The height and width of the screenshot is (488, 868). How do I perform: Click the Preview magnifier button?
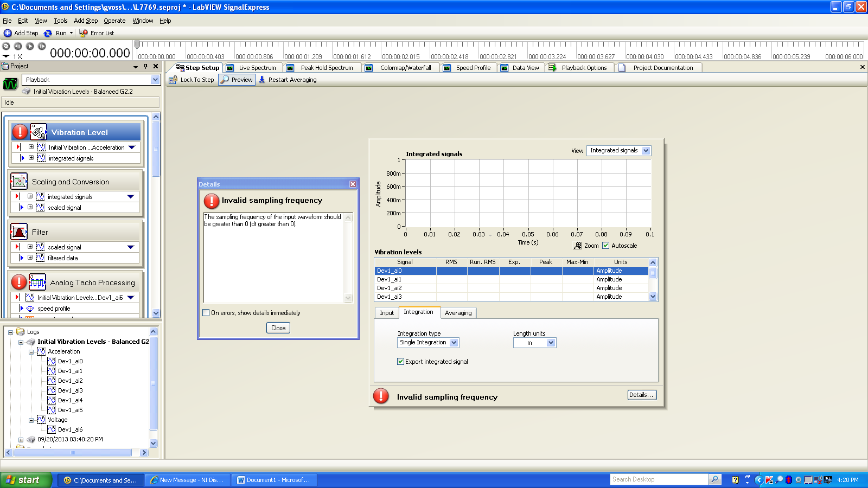coord(237,80)
